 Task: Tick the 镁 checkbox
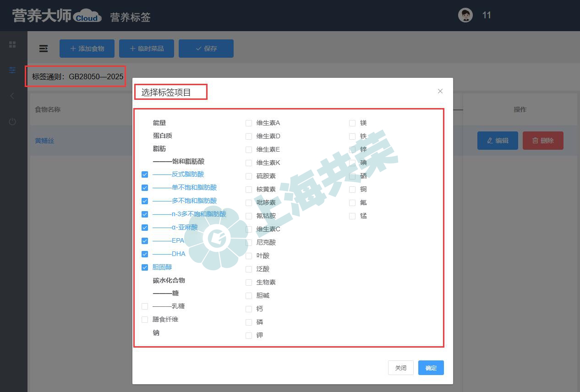(352, 123)
